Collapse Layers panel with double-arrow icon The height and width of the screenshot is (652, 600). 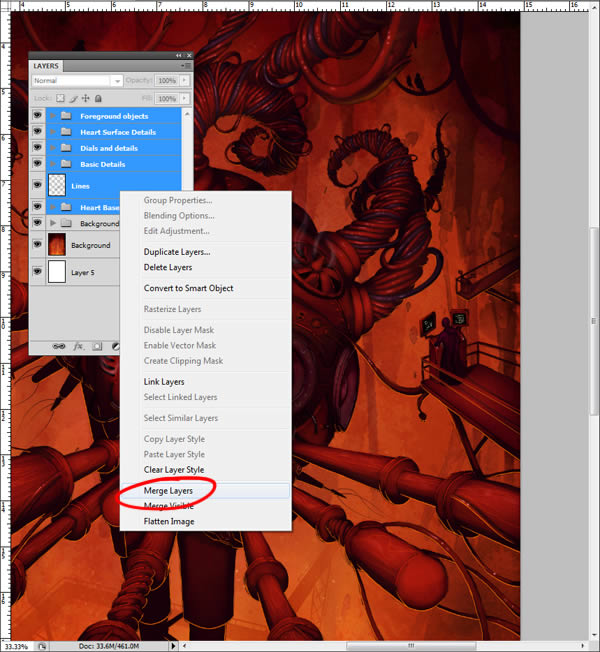click(178, 55)
